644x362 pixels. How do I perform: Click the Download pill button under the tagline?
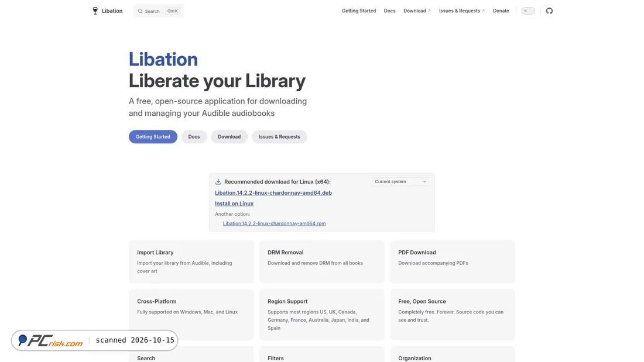229,137
